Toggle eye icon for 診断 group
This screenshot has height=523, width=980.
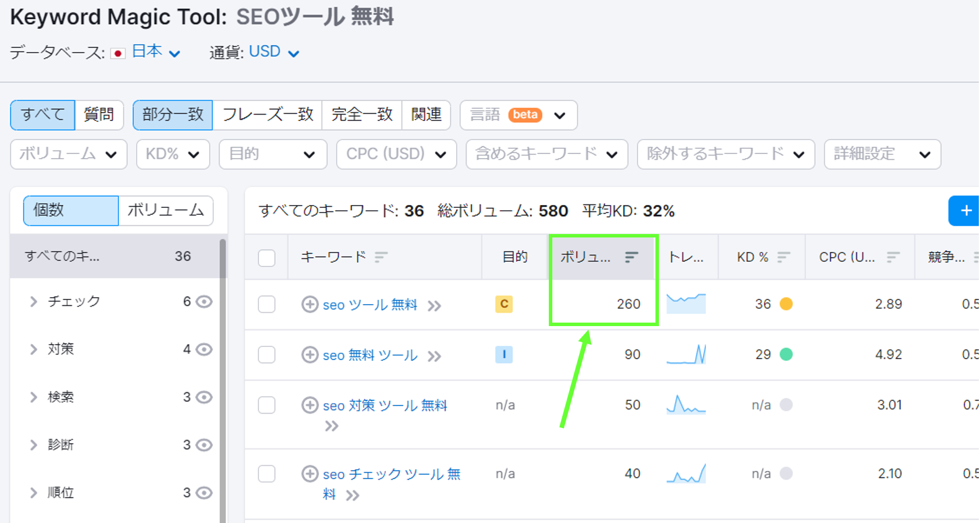click(x=204, y=445)
